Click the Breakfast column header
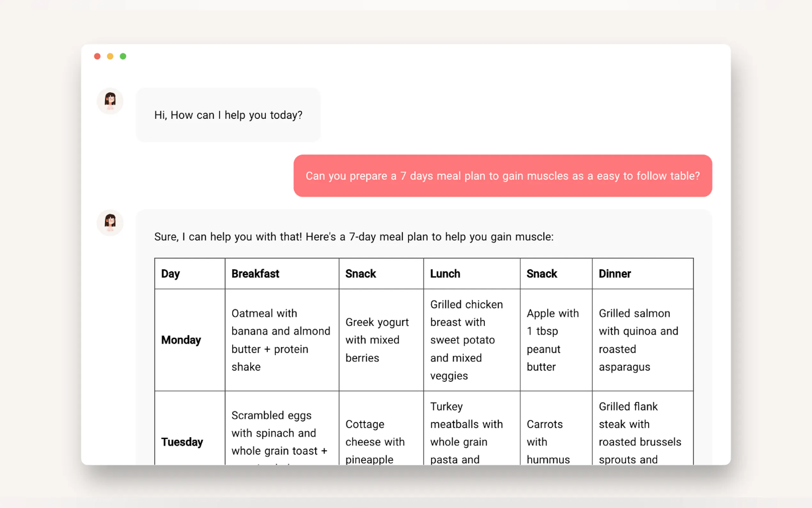 (255, 274)
